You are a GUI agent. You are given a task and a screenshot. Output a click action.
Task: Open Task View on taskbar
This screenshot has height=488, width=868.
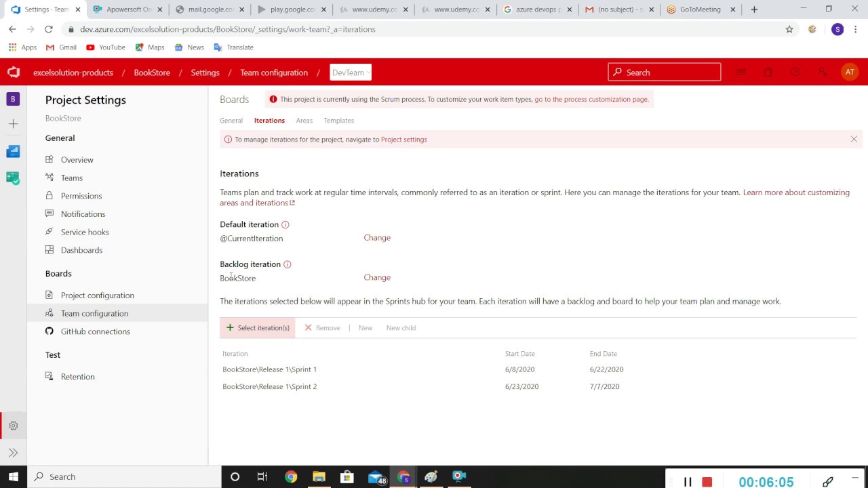pyautogui.click(x=262, y=476)
